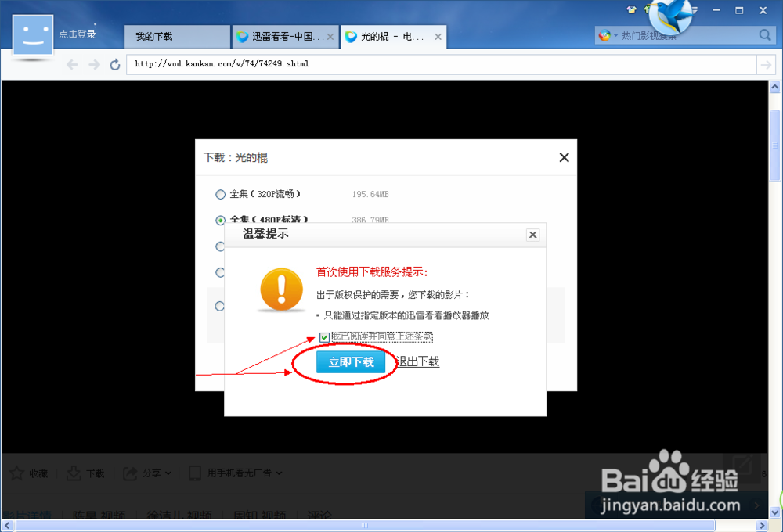Screen dimensions: 783x532
Task: Click the vertical scrollbar thumb
Action: click(775, 146)
